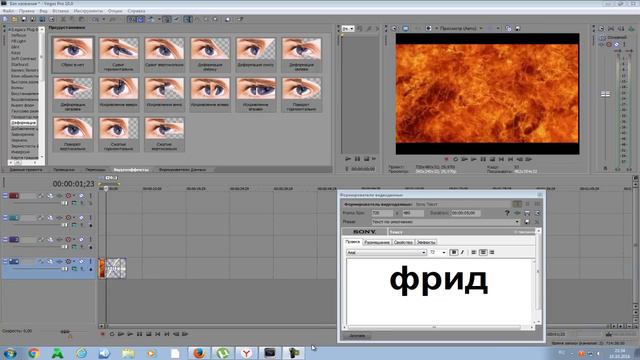640x360 pixels.
Task: Select the Starburst effect in list
Action: pos(20,64)
